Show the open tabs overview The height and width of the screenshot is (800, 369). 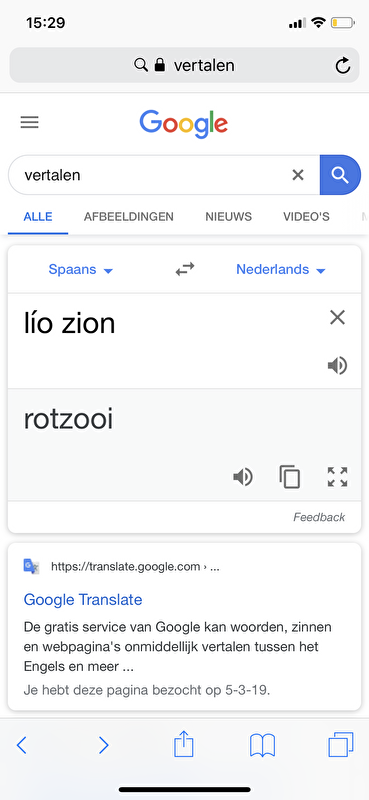tap(340, 745)
